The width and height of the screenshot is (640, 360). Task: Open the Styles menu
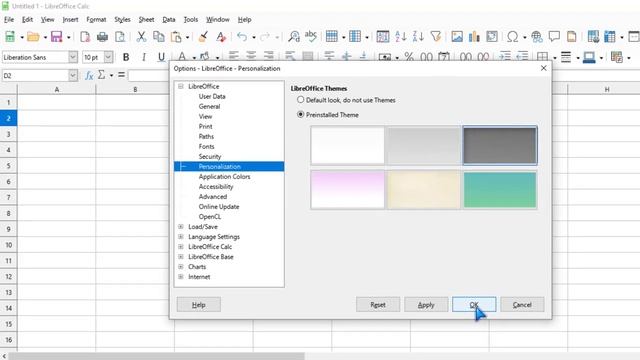coord(122,20)
